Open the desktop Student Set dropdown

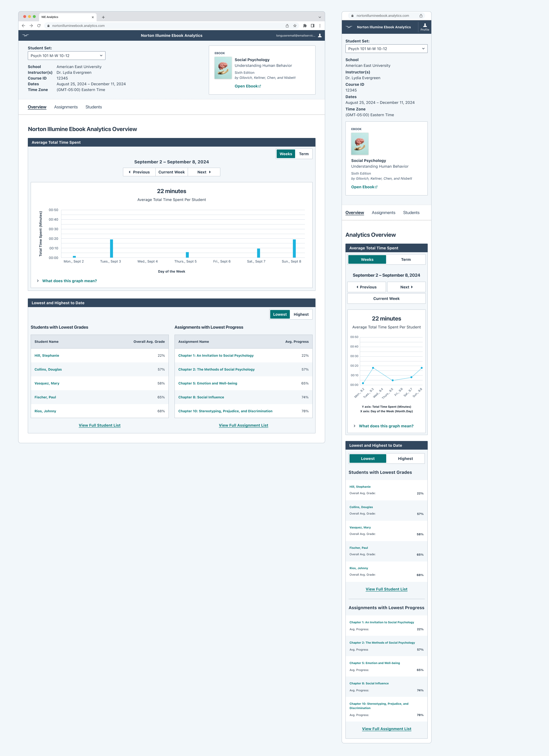click(x=66, y=56)
